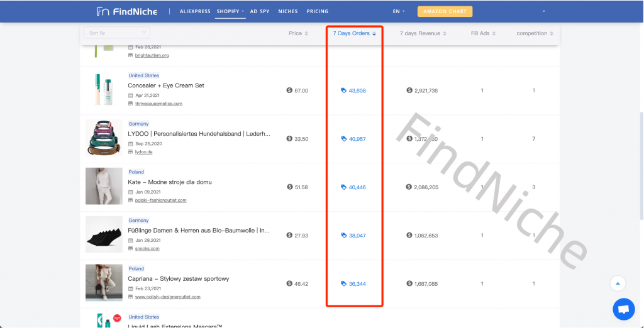Expand the account dropdown arrow in header
Image resolution: width=644 pixels, height=328 pixels.
[x=543, y=11]
